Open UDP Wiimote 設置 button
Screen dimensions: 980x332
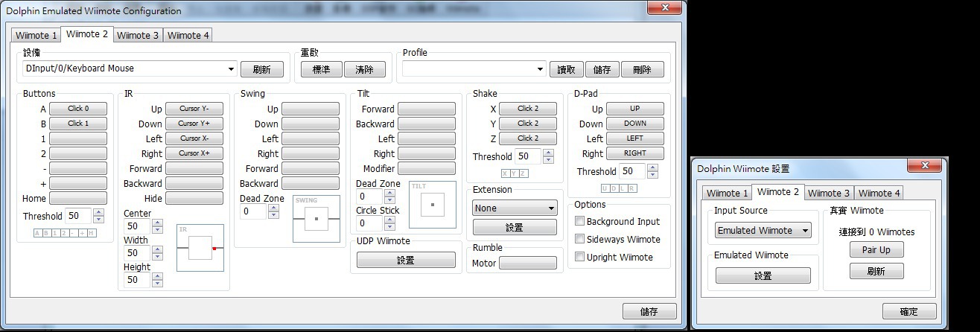coord(406,260)
